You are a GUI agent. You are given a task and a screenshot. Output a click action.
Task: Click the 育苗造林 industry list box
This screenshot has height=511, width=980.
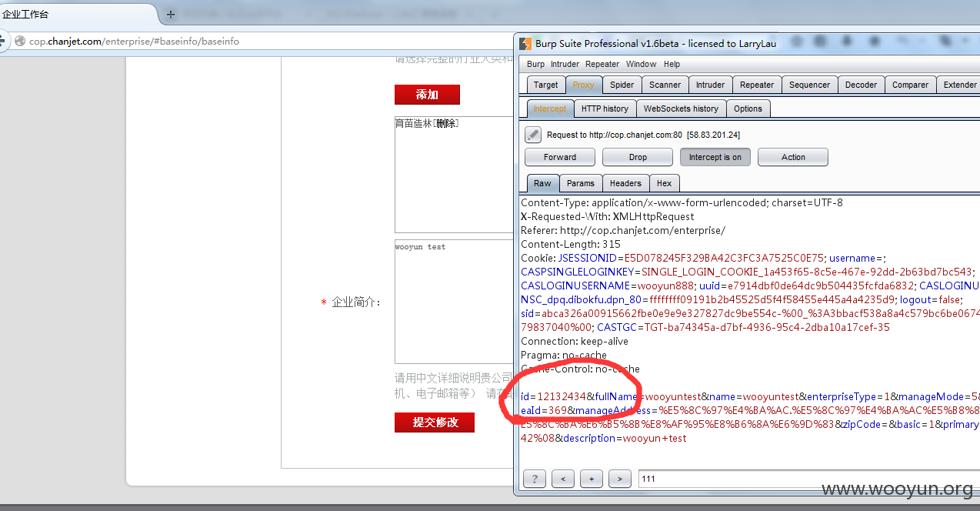(454, 175)
